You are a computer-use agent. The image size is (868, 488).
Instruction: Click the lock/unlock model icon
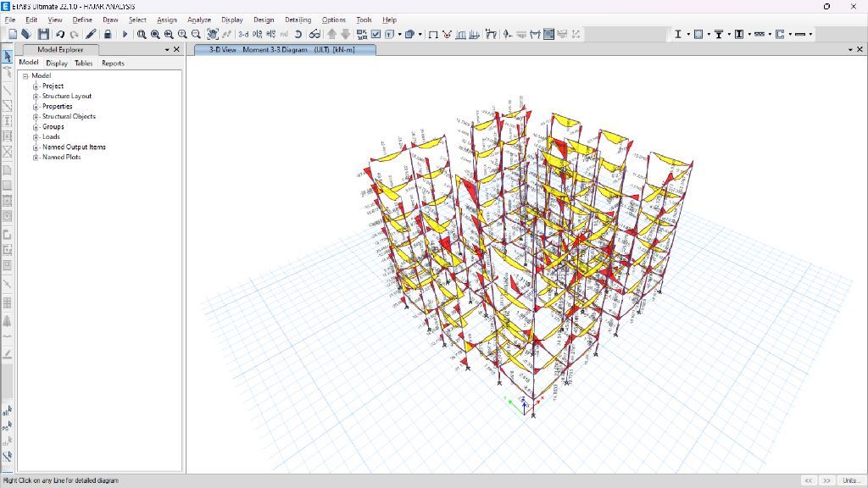click(x=108, y=34)
